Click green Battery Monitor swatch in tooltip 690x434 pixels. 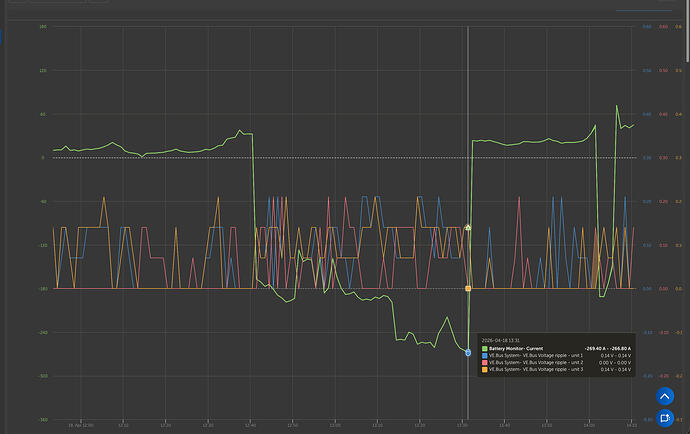pyautogui.click(x=484, y=348)
